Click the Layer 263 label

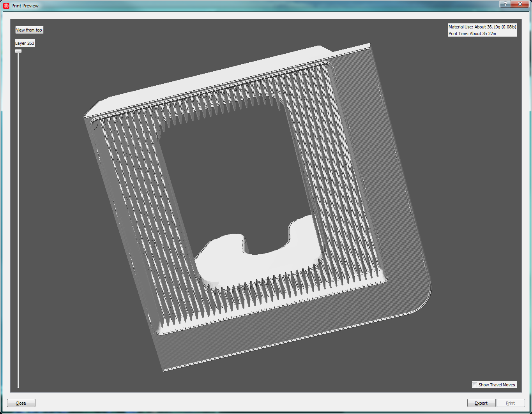(25, 43)
